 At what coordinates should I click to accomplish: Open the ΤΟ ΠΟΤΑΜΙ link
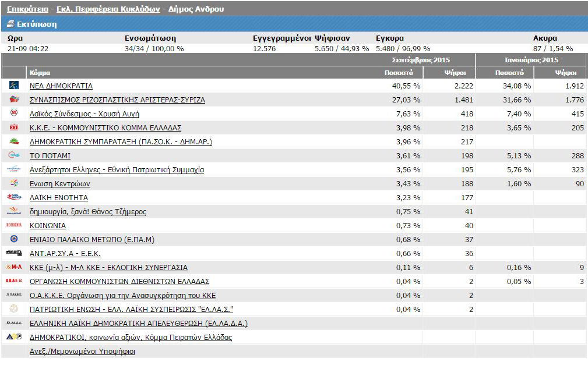[x=50, y=156]
